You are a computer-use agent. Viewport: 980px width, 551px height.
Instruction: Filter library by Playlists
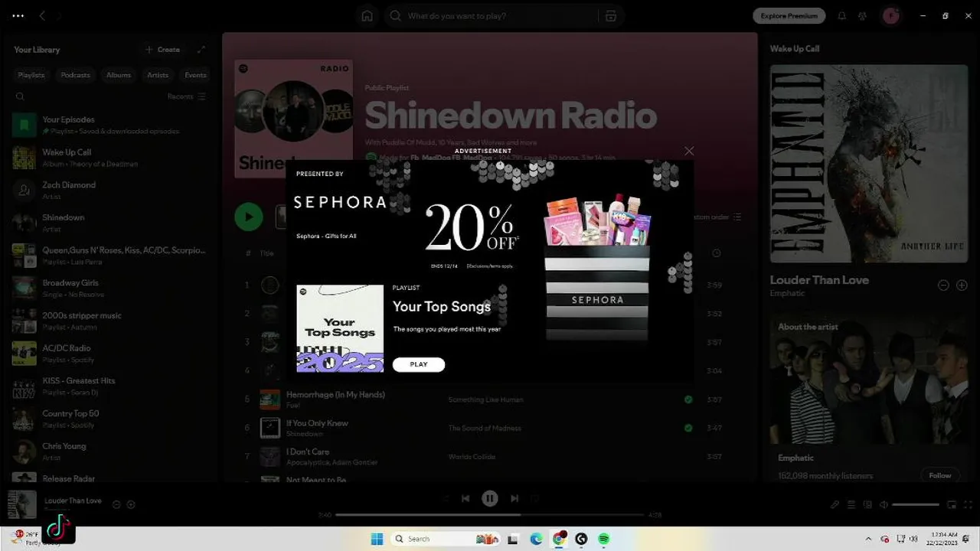tap(31, 75)
